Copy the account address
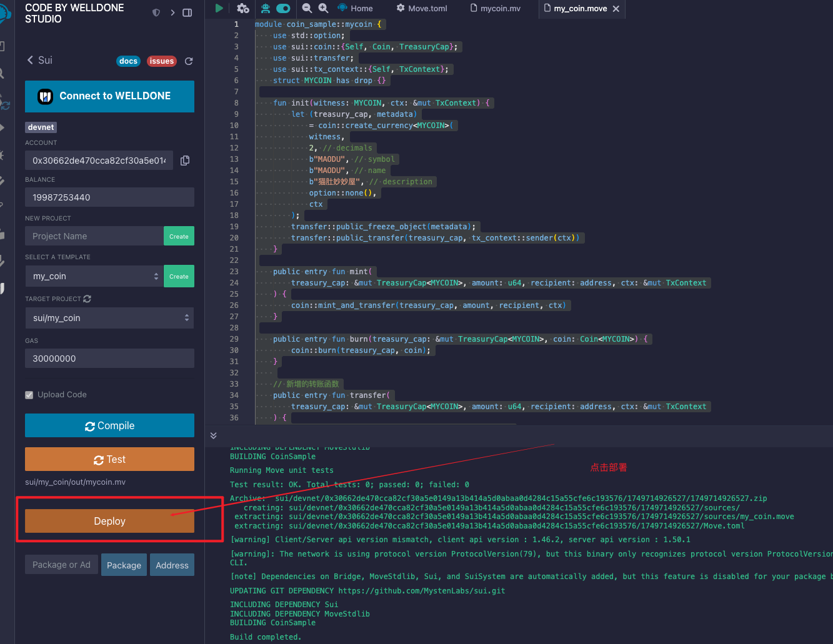The image size is (833, 644). pos(185,161)
